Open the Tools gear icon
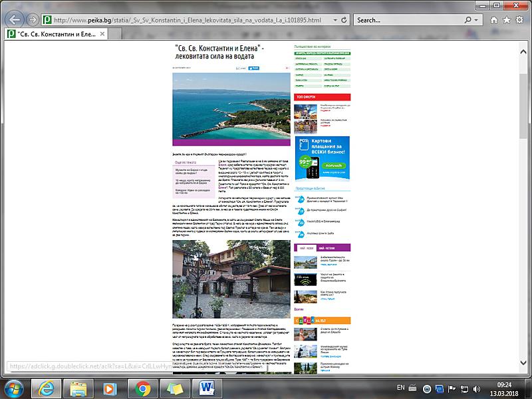 (x=520, y=20)
